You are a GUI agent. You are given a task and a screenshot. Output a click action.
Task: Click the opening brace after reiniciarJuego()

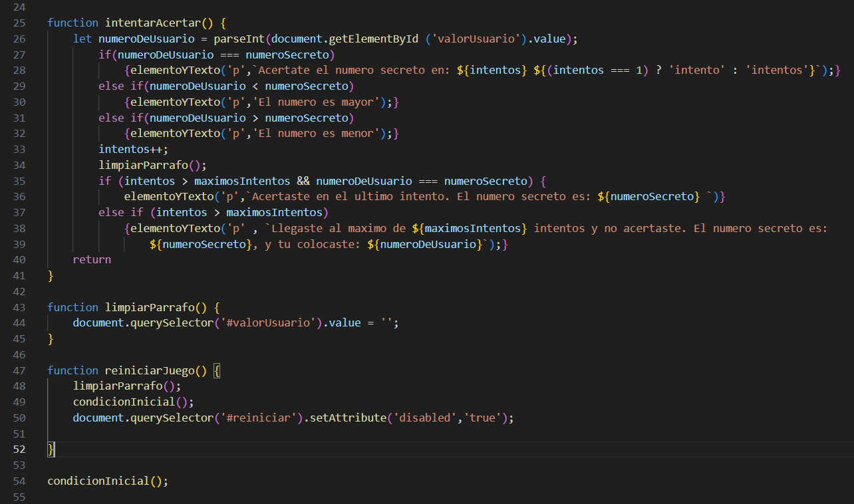click(217, 370)
